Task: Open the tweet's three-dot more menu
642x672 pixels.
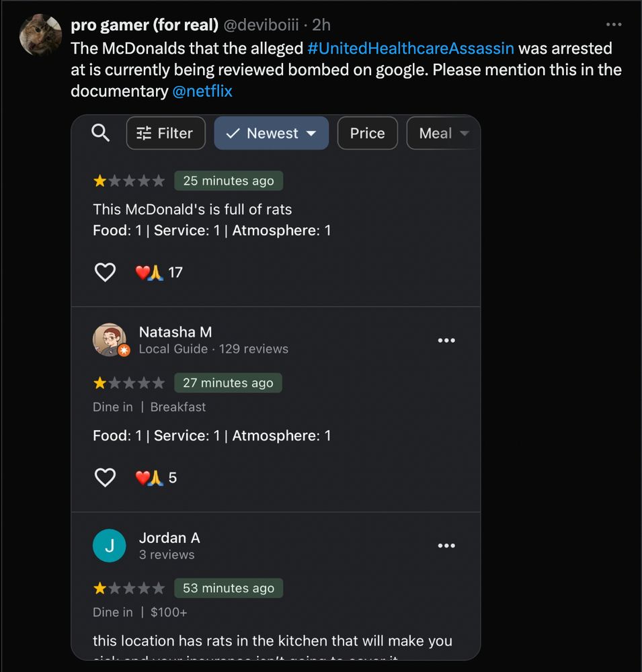Action: pyautogui.click(x=614, y=25)
